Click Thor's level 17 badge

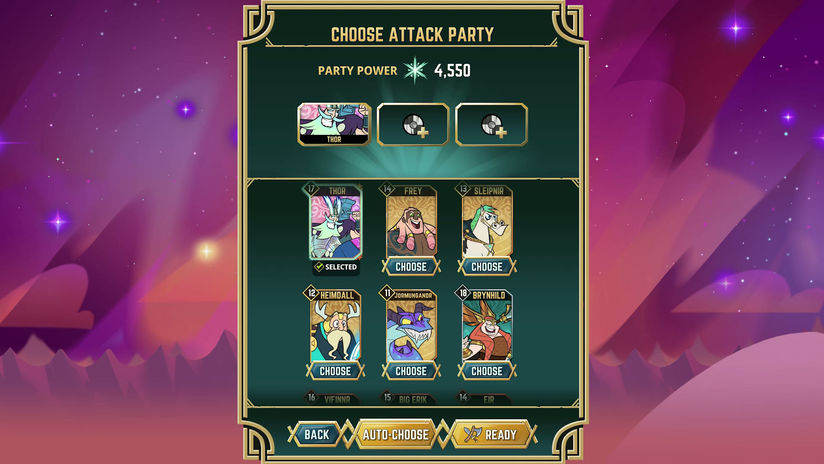(311, 189)
